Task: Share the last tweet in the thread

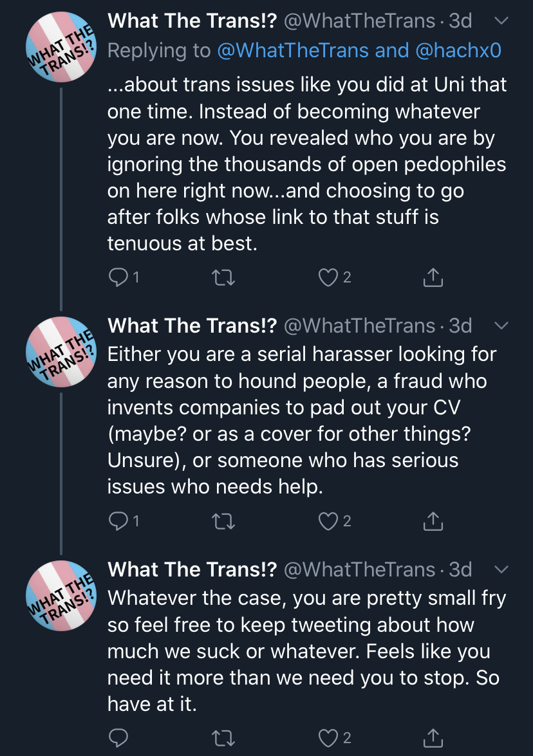Action: pyautogui.click(x=433, y=738)
